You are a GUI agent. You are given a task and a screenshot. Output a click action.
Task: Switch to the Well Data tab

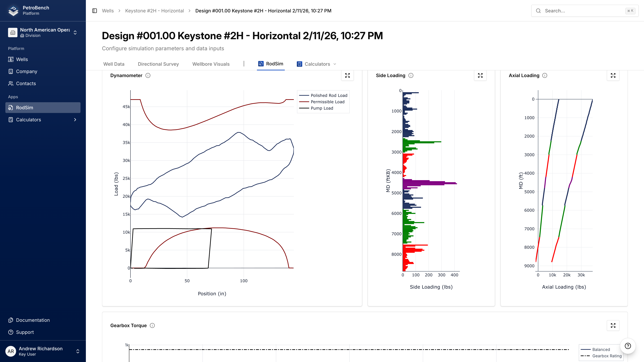pos(114,64)
